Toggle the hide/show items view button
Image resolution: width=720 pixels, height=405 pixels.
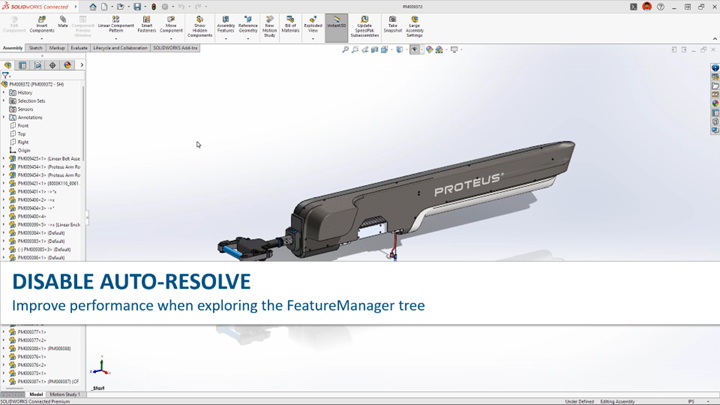pyautogui.click(x=414, y=49)
